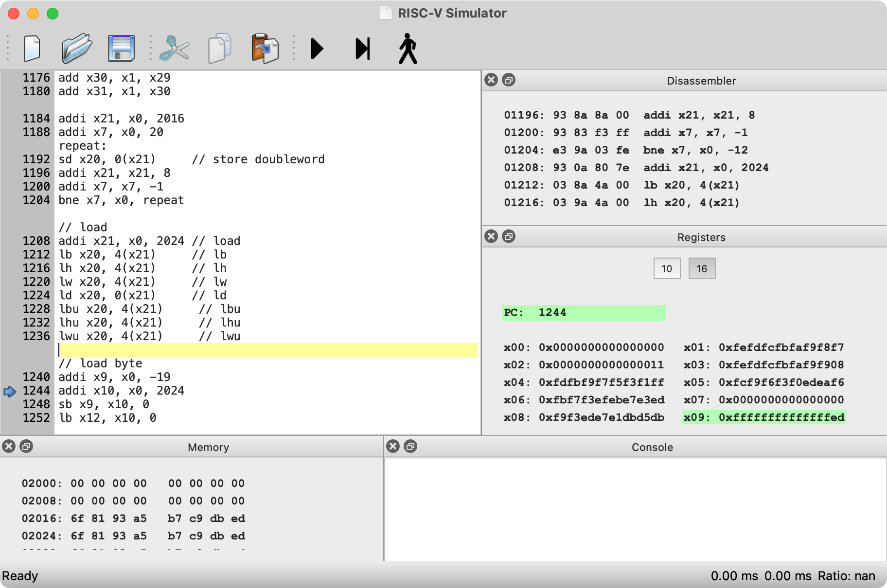Close the Memory panel
This screenshot has width=887, height=588.
[x=9, y=446]
